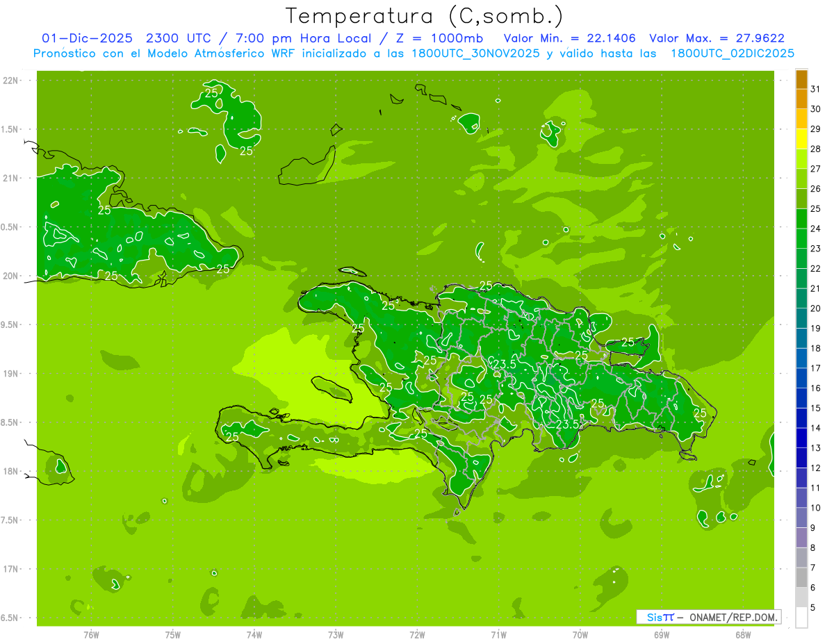This screenshot has width=834, height=644.
Task: Click the orange legend swatch above 31
Action: pos(801,79)
